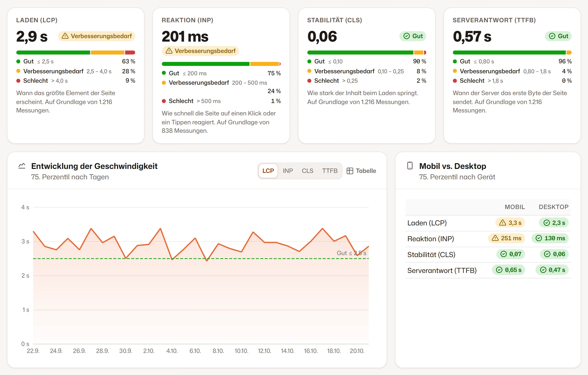Click check icon in mobile CLS 0,07 badge
The height and width of the screenshot is (375, 588).
[x=504, y=254]
